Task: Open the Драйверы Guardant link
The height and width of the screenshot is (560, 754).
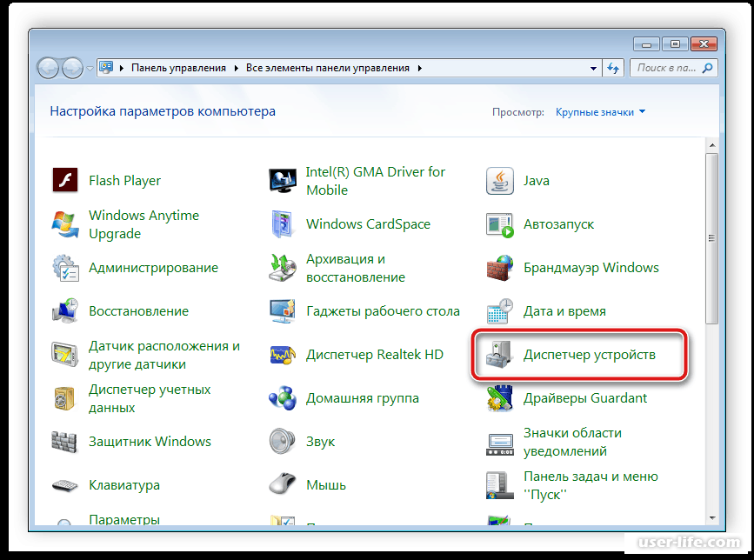Action: 585,398
